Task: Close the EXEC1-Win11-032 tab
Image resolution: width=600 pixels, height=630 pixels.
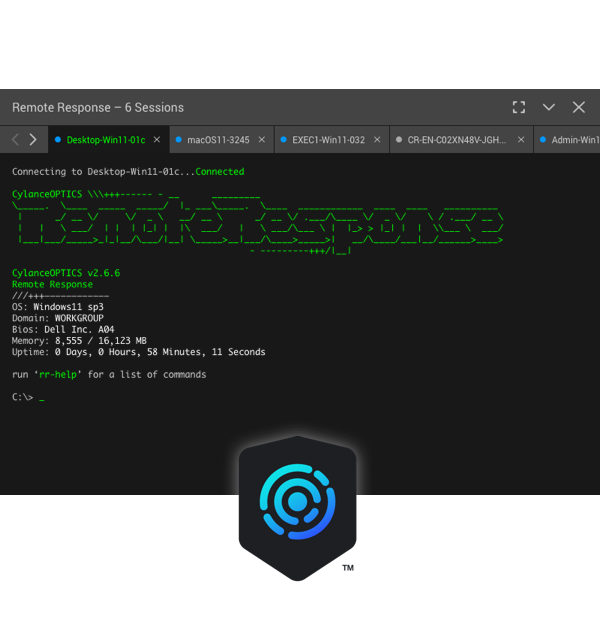Action: (x=376, y=140)
